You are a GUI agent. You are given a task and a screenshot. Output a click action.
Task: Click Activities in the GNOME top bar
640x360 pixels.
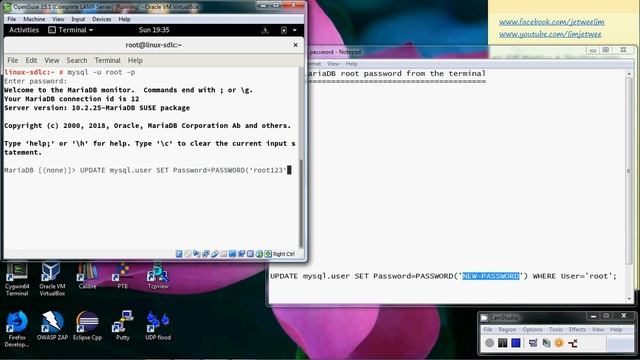(24, 30)
